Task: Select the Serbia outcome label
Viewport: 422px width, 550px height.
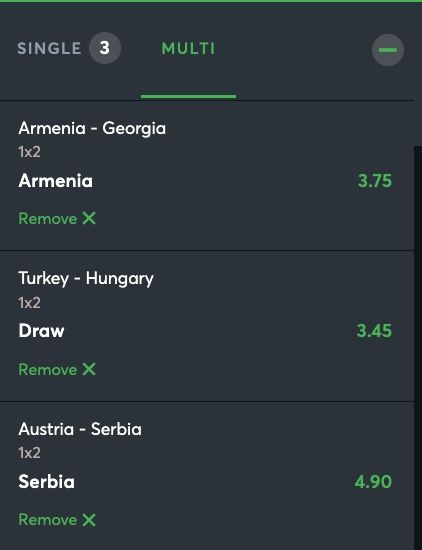Action: point(46,482)
